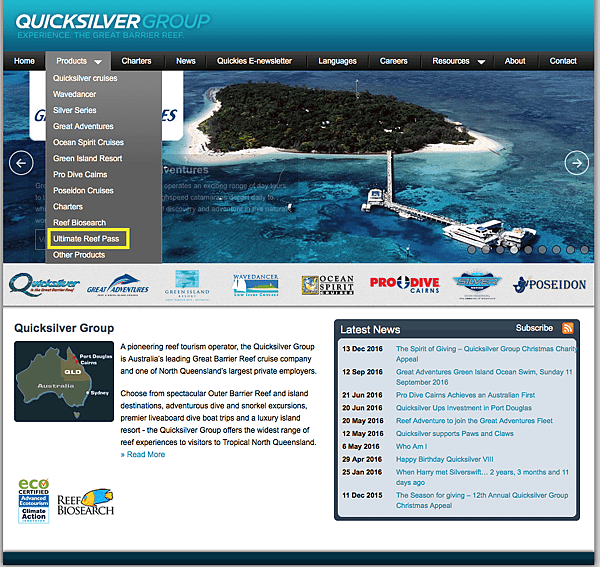Expand the Resources dropdown arrow
Viewport: 600px width, 567px height.
pos(481,62)
